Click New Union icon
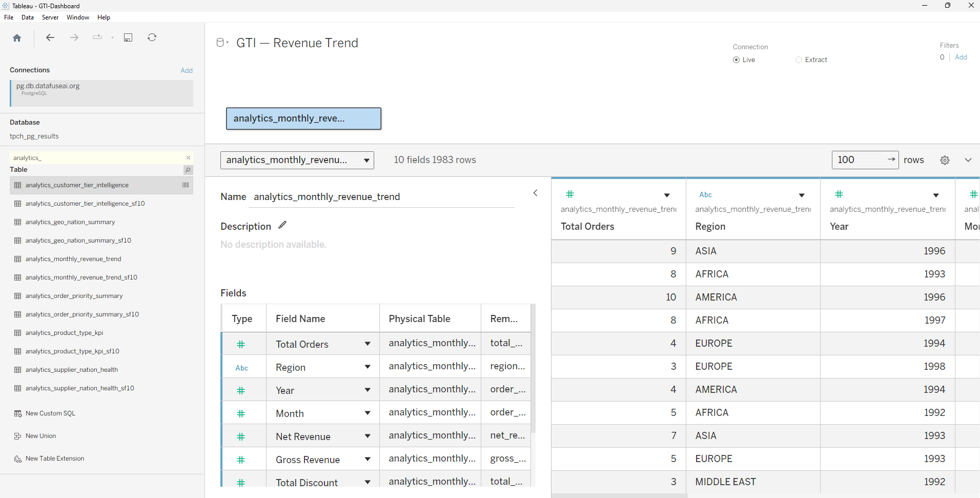The width and height of the screenshot is (980, 498). 18,436
